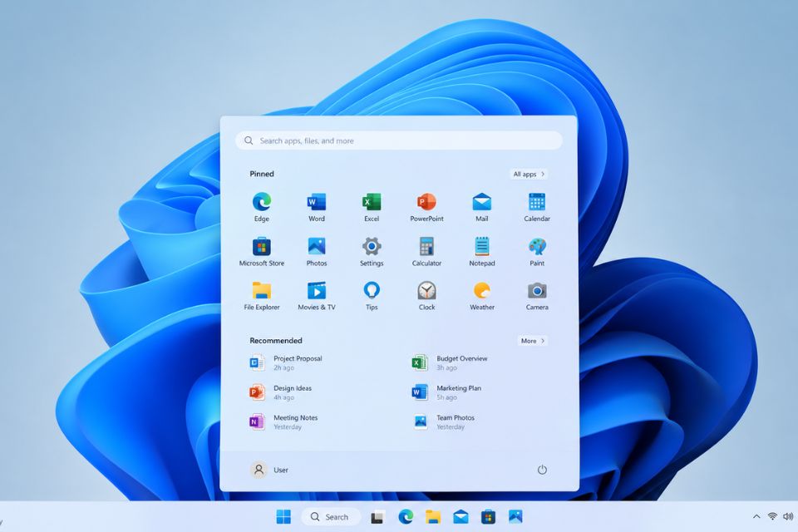Open the Settings gear app
Viewport: 798px width, 532px height.
pyautogui.click(x=372, y=252)
